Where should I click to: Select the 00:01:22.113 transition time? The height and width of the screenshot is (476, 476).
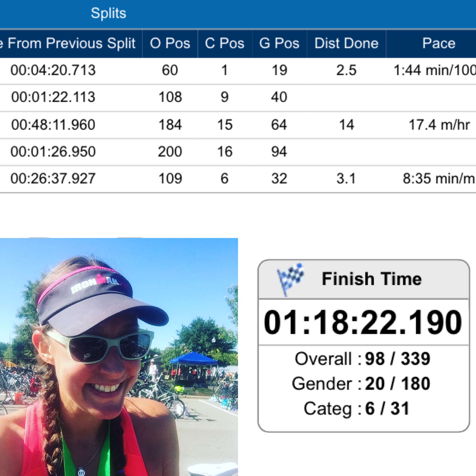53,97
